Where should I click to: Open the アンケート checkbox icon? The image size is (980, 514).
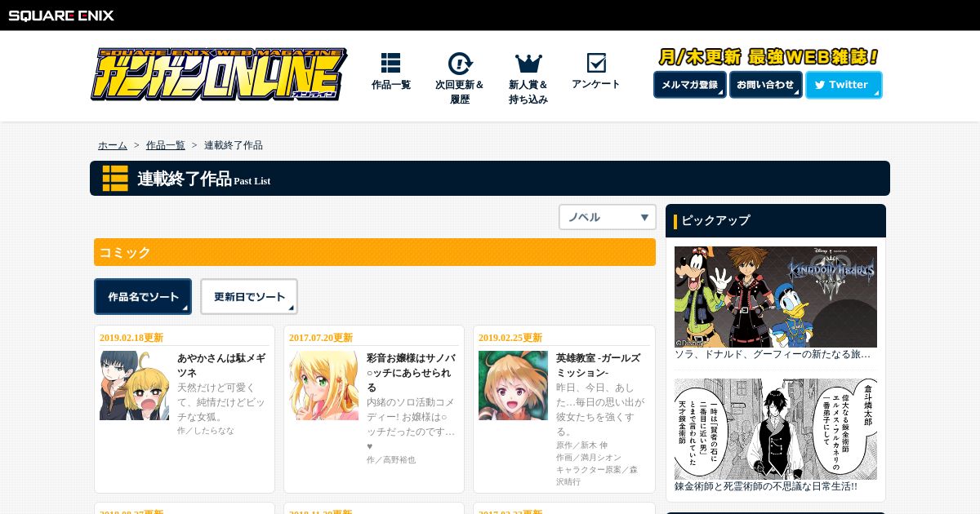[x=596, y=63]
